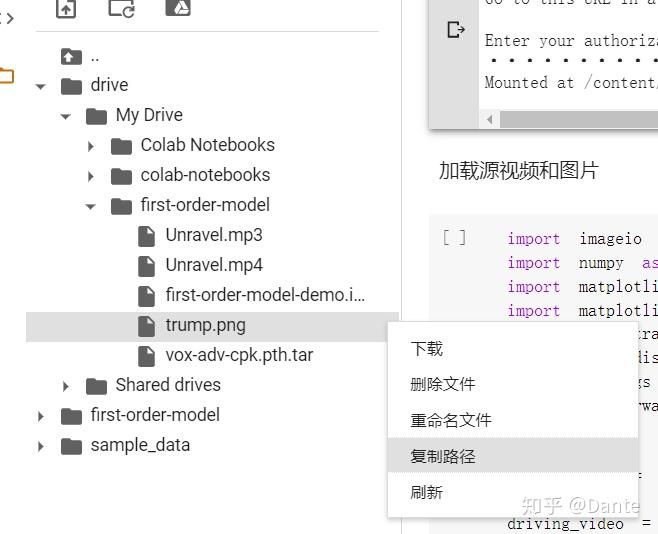Choose 删除文件 from the context menu
Screen dimensions: 658x534
(513, 384)
